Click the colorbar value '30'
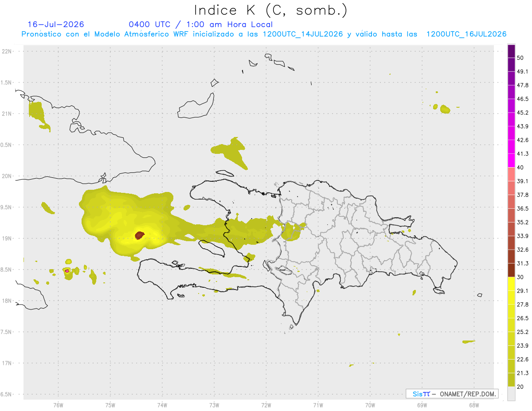The width and height of the screenshot is (532, 411). click(520, 277)
